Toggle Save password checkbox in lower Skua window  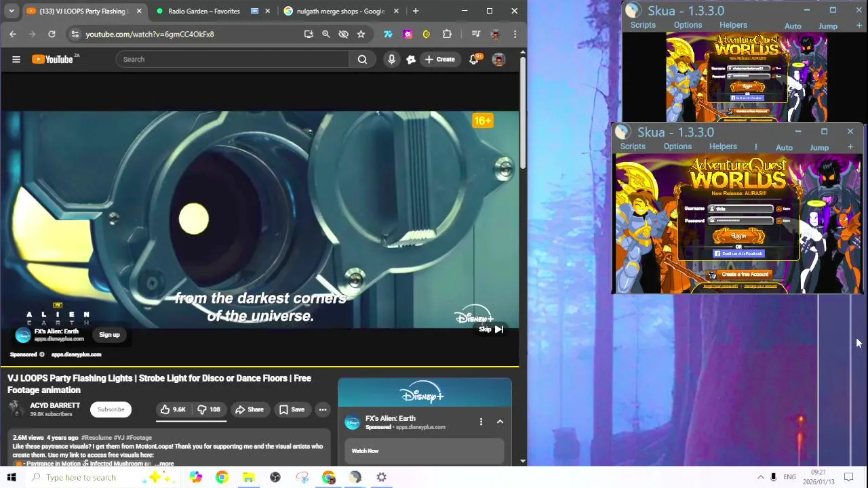pos(778,220)
